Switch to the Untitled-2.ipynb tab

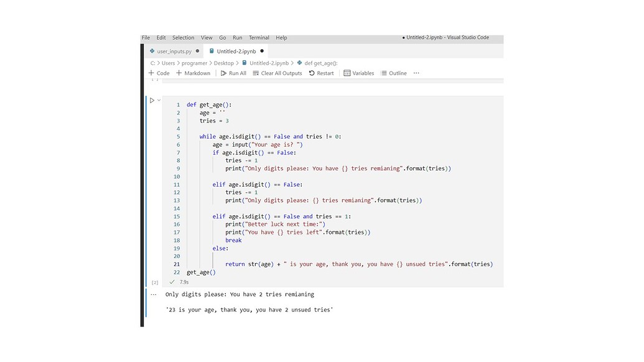236,51
